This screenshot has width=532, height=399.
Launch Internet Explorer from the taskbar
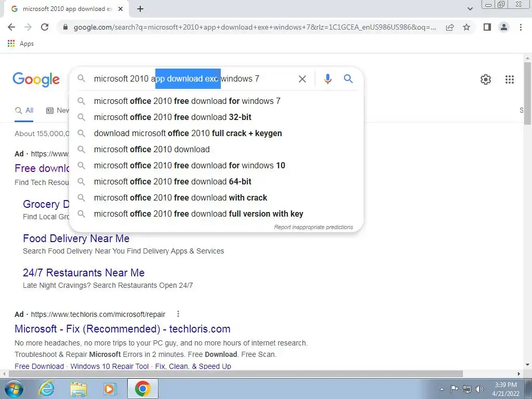click(46, 389)
